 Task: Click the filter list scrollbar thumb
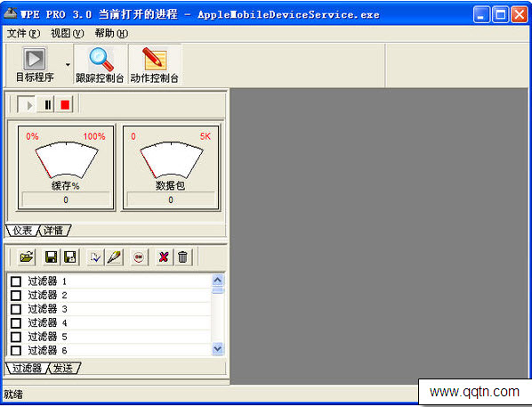pos(217,290)
